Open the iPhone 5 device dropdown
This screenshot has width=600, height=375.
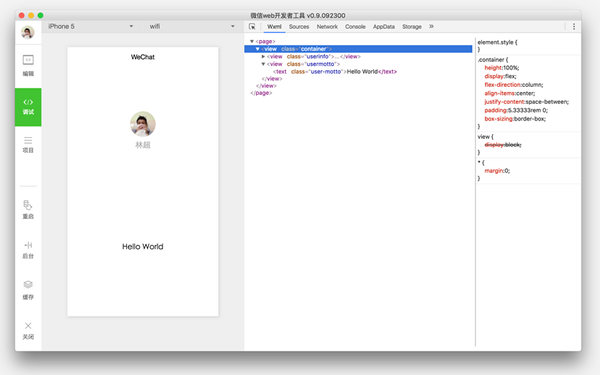(90, 26)
